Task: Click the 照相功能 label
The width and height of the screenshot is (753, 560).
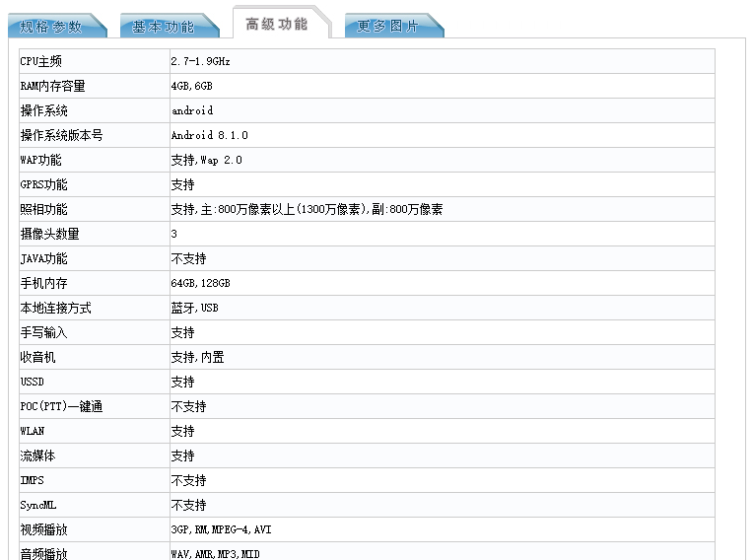Action: click(x=43, y=209)
